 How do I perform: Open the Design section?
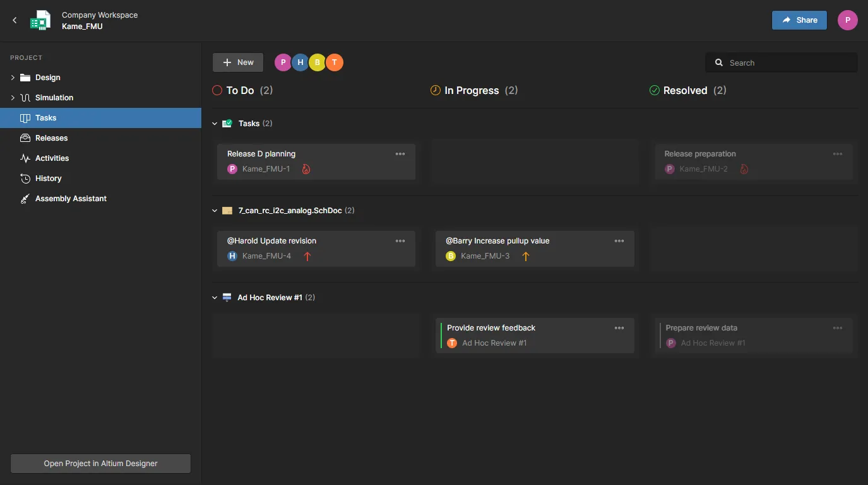coord(48,78)
